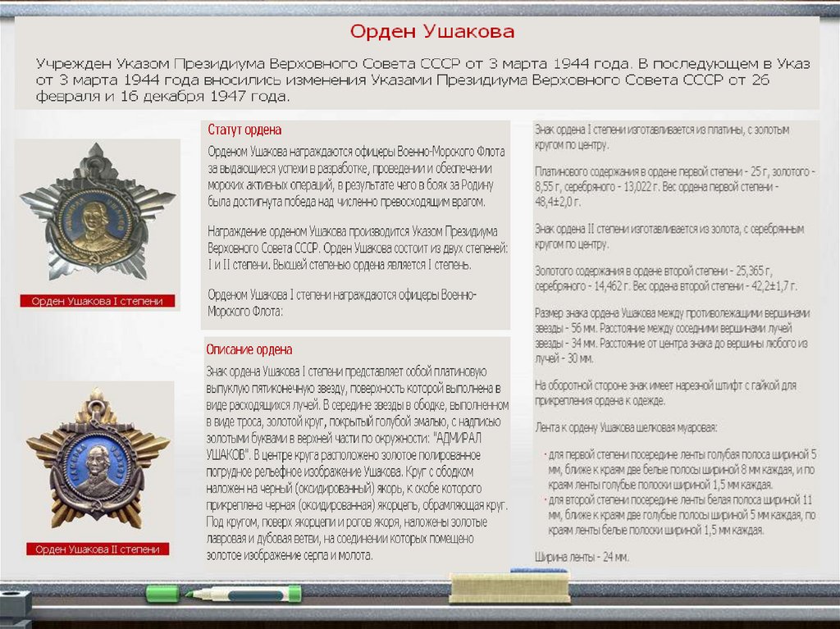840x629 pixels.
Task: Click the green marker cap on the tray
Action: click(162, 594)
